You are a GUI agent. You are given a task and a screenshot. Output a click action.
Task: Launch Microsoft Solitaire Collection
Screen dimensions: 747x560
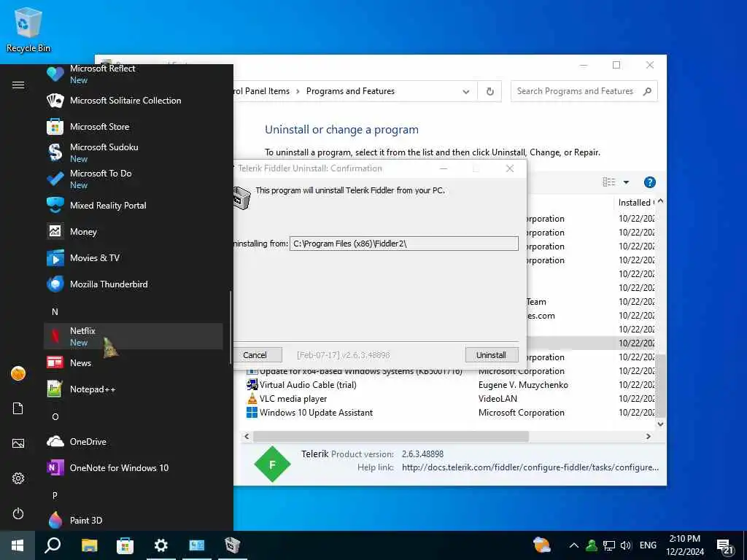click(133, 101)
